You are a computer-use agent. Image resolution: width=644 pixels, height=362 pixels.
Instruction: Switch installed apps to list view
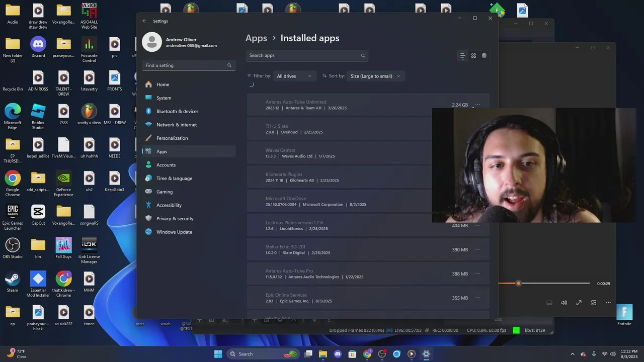tap(462, 56)
